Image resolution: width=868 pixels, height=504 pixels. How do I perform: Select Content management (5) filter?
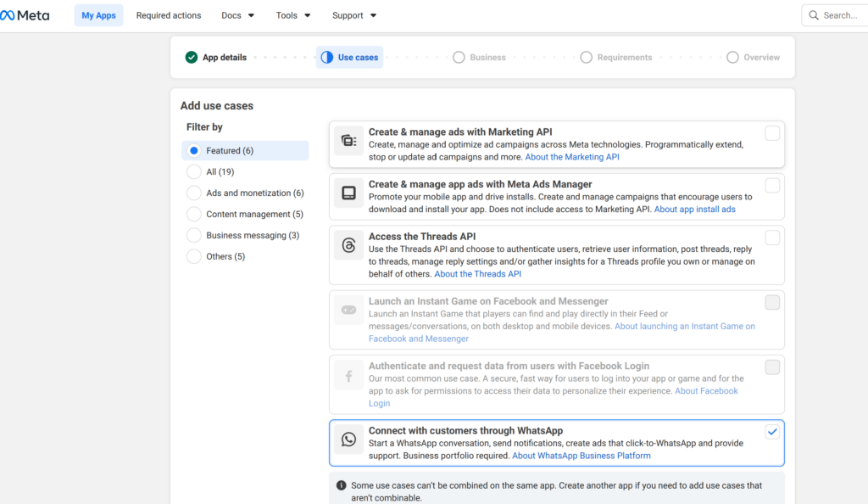tap(194, 215)
